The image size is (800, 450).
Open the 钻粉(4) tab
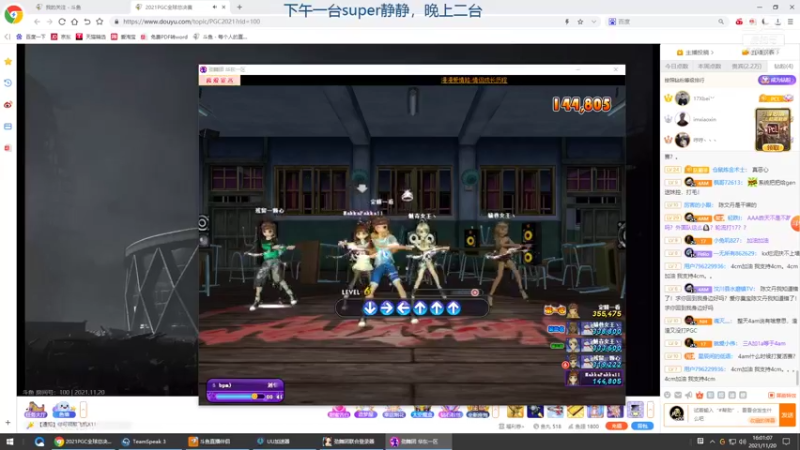point(784,66)
